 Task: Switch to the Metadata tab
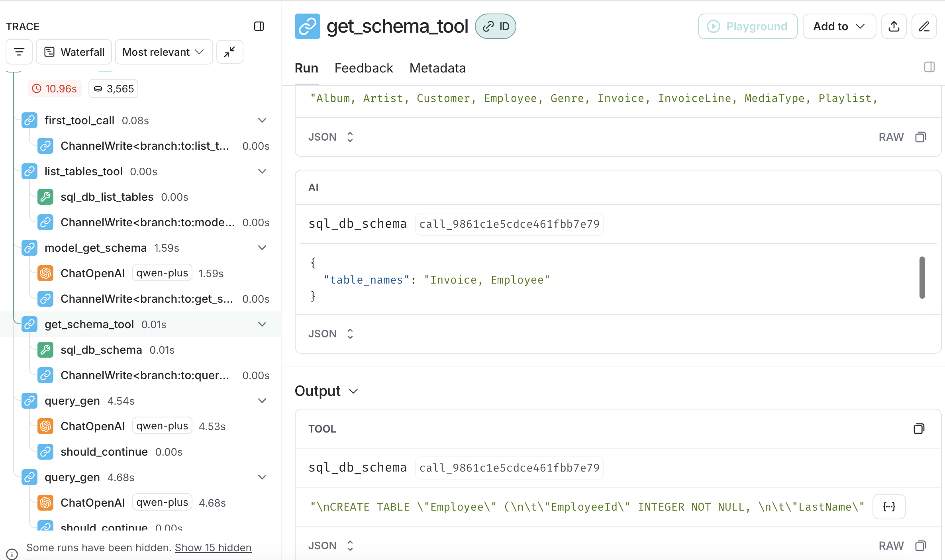(437, 68)
